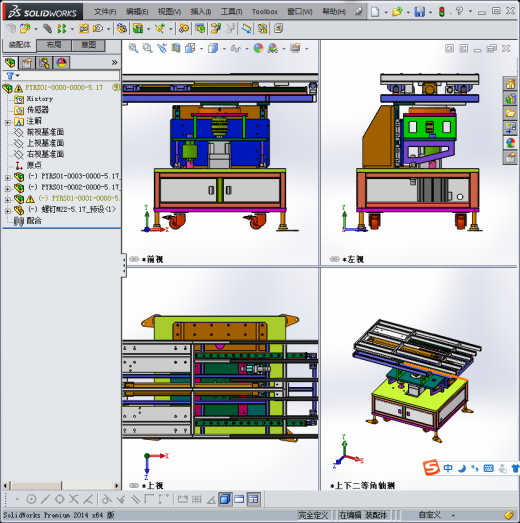520x523 pixels.
Task: Open the 插入(I) menu
Action: click(201, 12)
